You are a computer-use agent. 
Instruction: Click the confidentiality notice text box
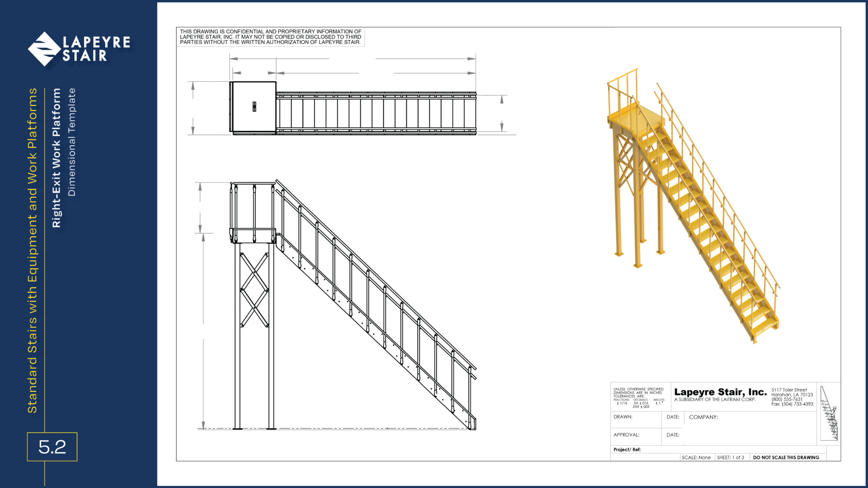click(270, 37)
